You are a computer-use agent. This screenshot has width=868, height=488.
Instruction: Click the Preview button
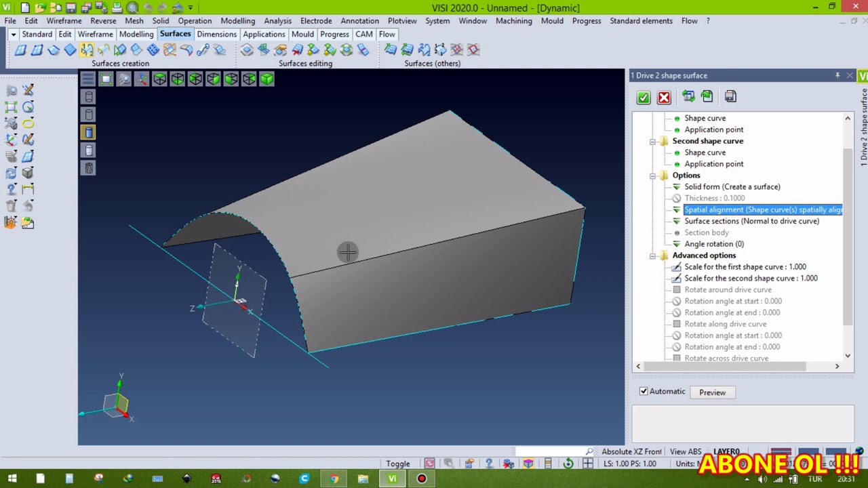click(712, 392)
